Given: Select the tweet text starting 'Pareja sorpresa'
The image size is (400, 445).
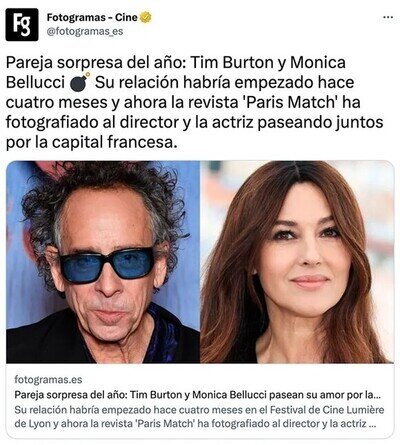Looking at the screenshot, I should tap(195, 102).
